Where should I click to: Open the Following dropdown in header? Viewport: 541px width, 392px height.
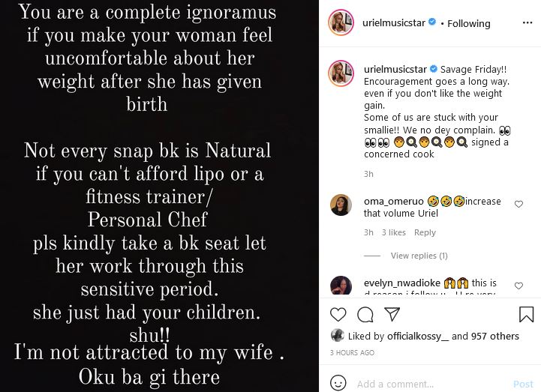tap(468, 23)
